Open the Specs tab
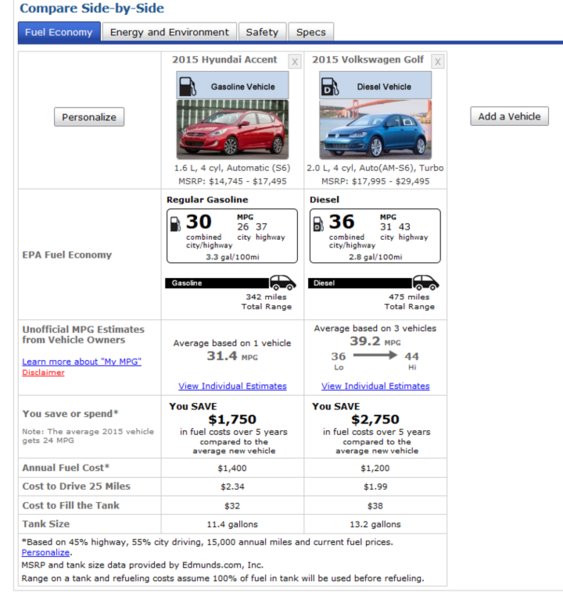Screen dimensions: 563x599 point(311,32)
